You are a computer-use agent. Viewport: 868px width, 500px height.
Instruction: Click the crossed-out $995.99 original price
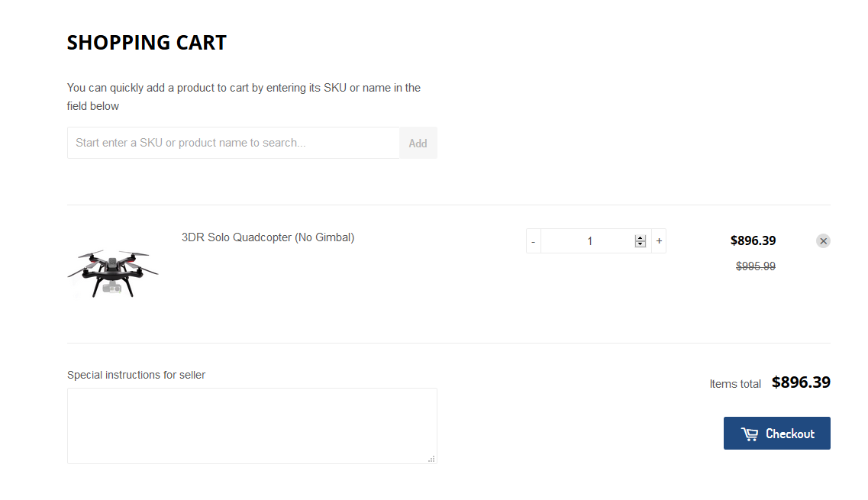[756, 266]
